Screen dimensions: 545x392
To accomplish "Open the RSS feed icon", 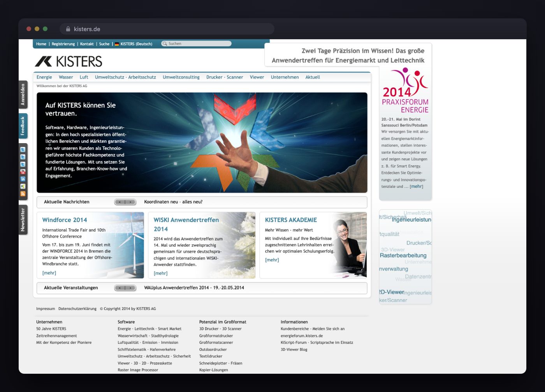I will tap(23, 194).
